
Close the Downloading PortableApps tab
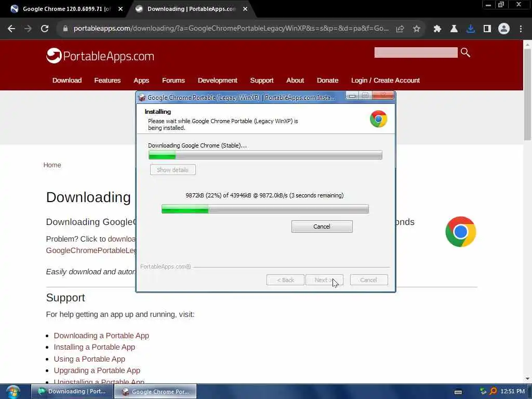point(245,9)
